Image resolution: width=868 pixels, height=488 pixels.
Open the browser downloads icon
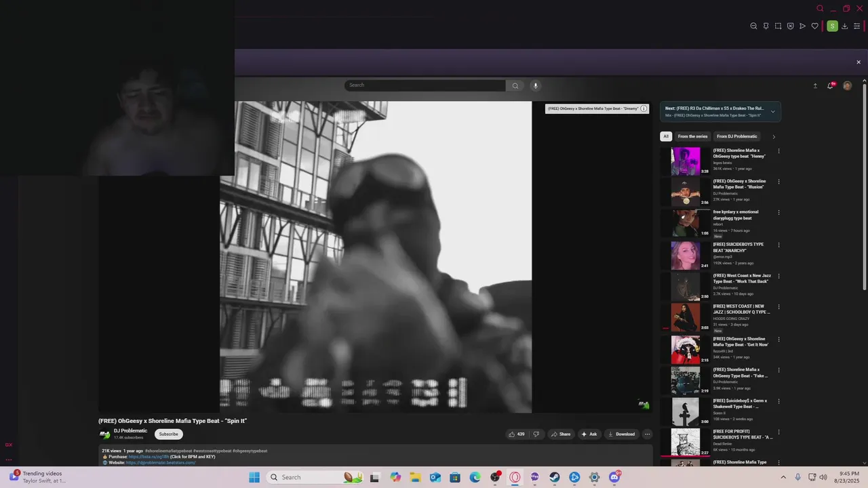845,26
